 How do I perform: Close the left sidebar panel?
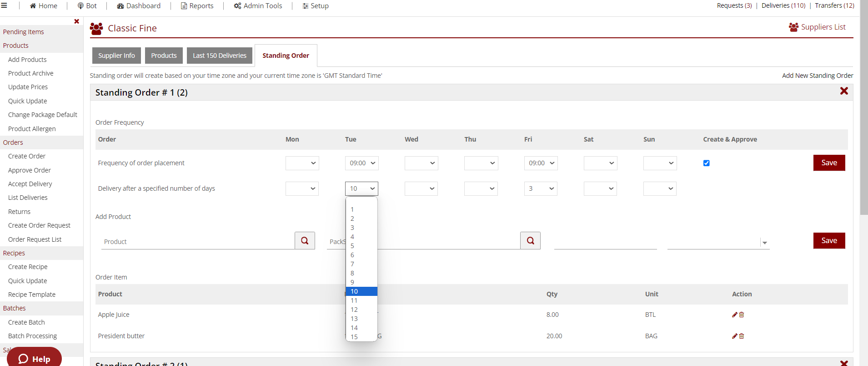[76, 21]
